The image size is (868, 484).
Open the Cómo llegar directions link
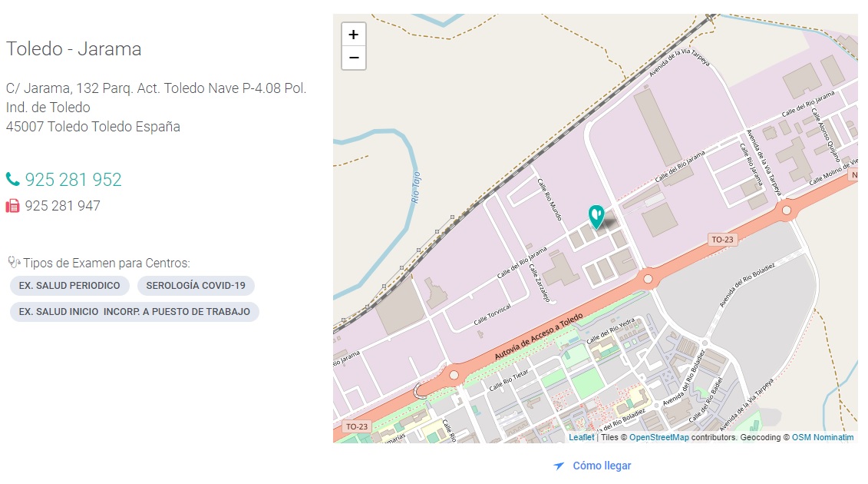coord(602,466)
